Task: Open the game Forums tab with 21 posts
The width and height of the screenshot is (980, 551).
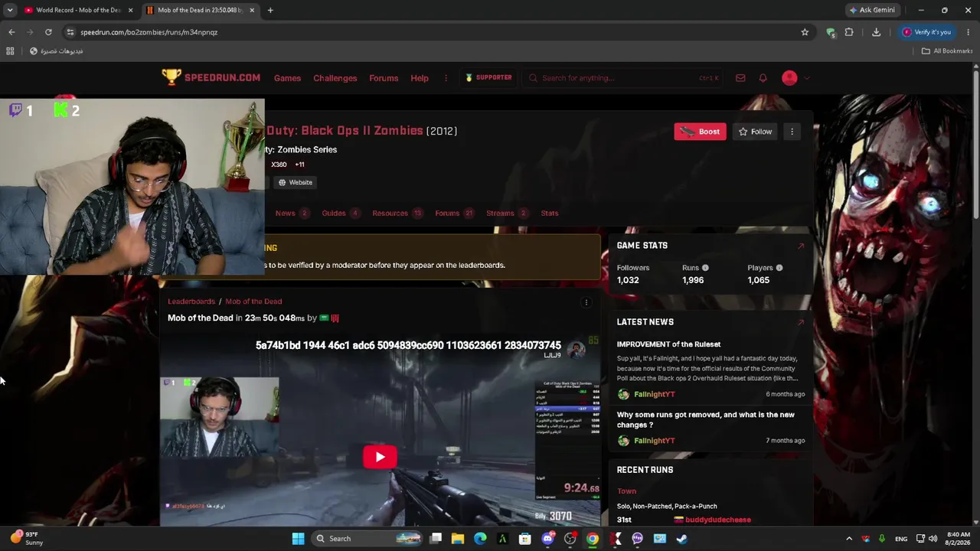Action: (x=455, y=214)
